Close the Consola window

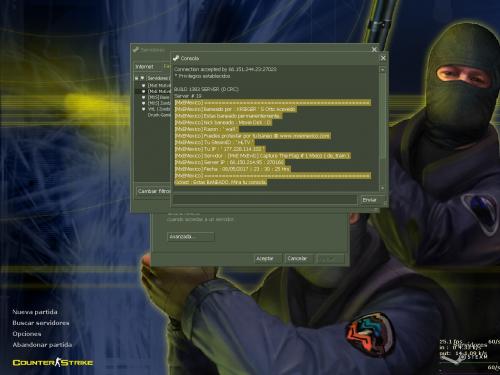pos(383,58)
